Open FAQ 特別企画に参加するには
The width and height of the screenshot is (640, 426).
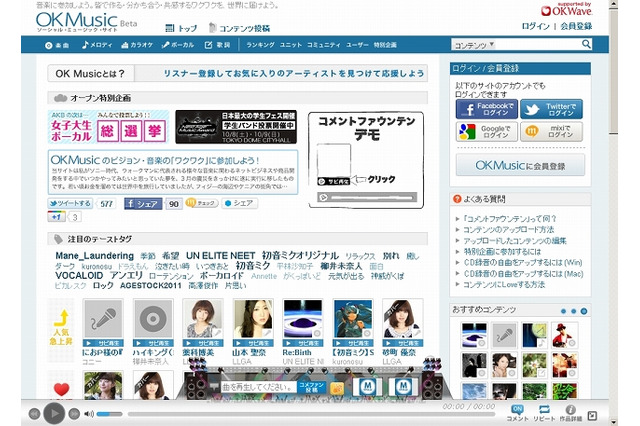pos(502,252)
